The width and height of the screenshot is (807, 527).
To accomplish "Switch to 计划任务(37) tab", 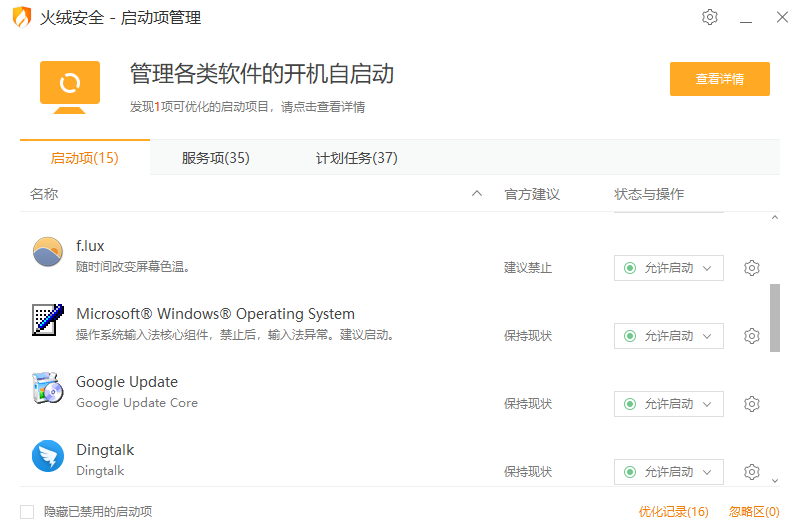I will (x=357, y=157).
